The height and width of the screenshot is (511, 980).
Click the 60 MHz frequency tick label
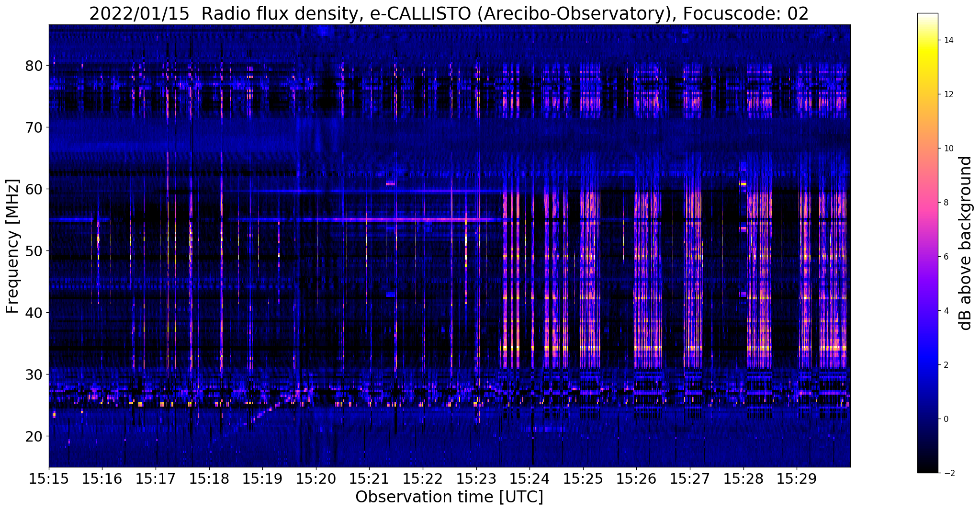34,189
